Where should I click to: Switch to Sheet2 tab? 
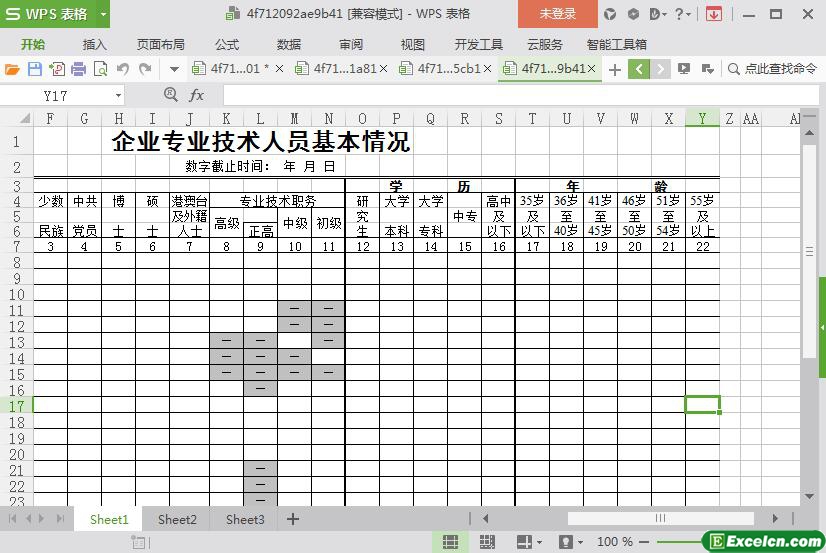pos(177,519)
